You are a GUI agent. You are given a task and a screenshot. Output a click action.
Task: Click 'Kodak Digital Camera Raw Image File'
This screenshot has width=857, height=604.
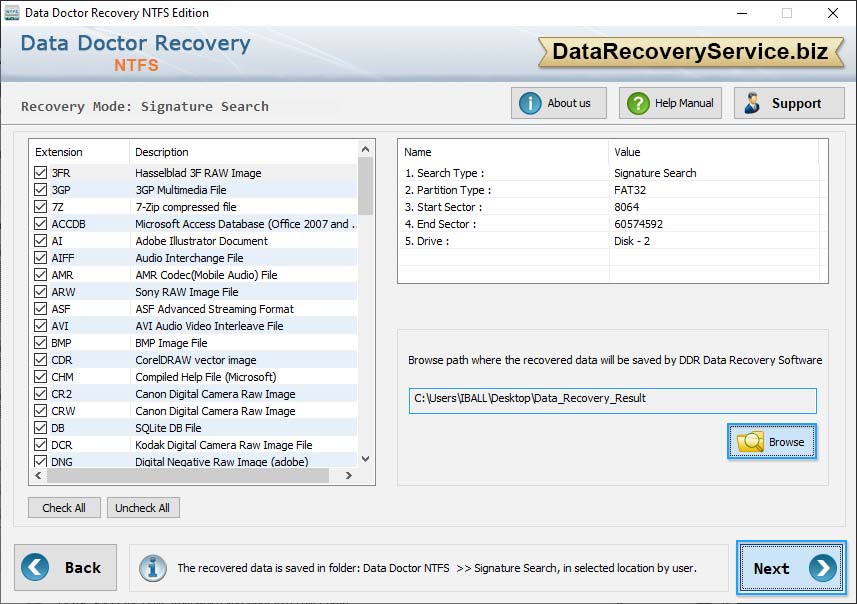coord(224,444)
